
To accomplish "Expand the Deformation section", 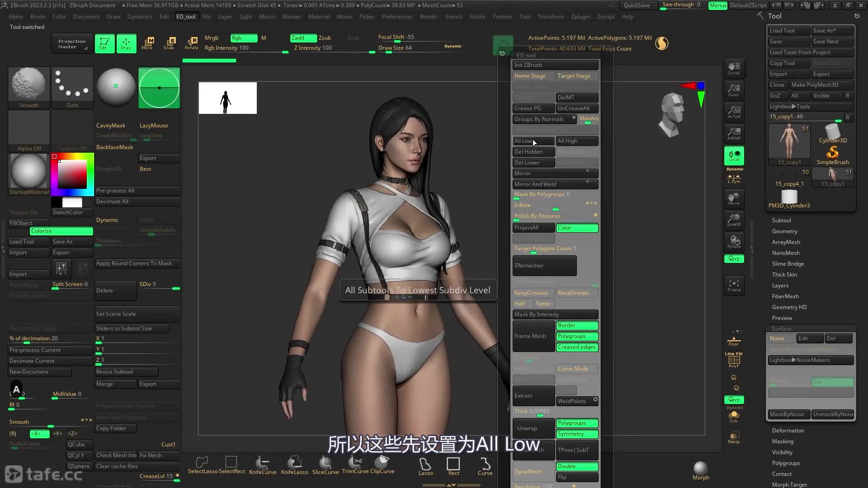I will coord(788,431).
